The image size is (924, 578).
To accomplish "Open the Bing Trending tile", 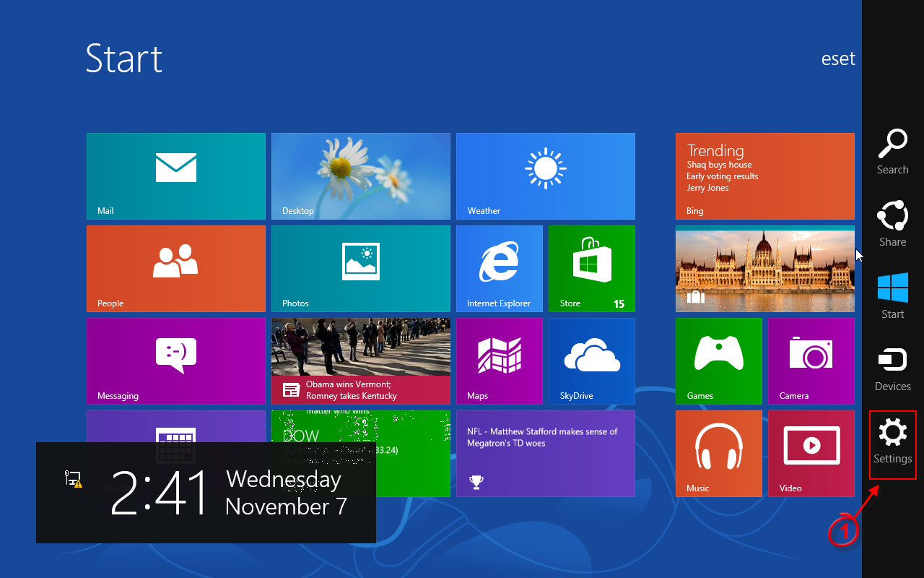I will tap(765, 176).
